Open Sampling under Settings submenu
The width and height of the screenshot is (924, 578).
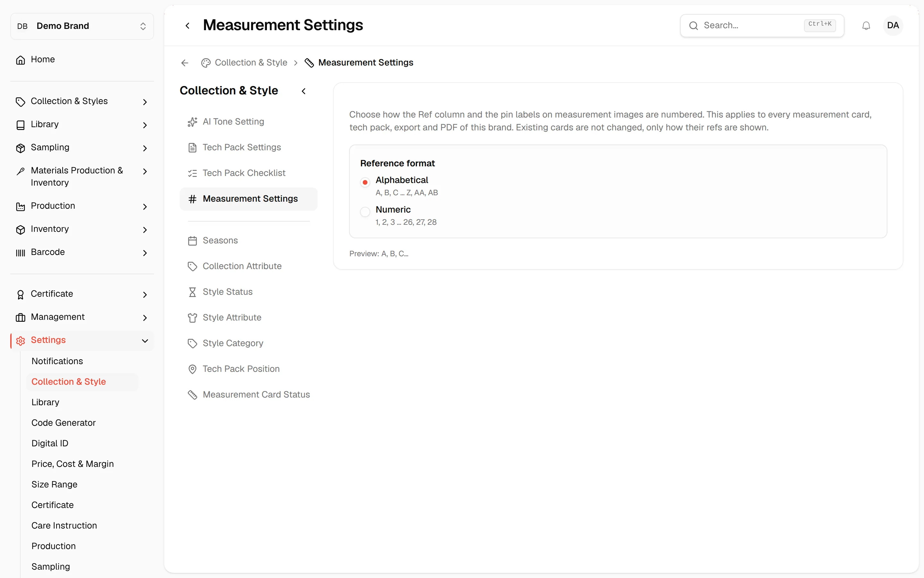[x=51, y=566]
